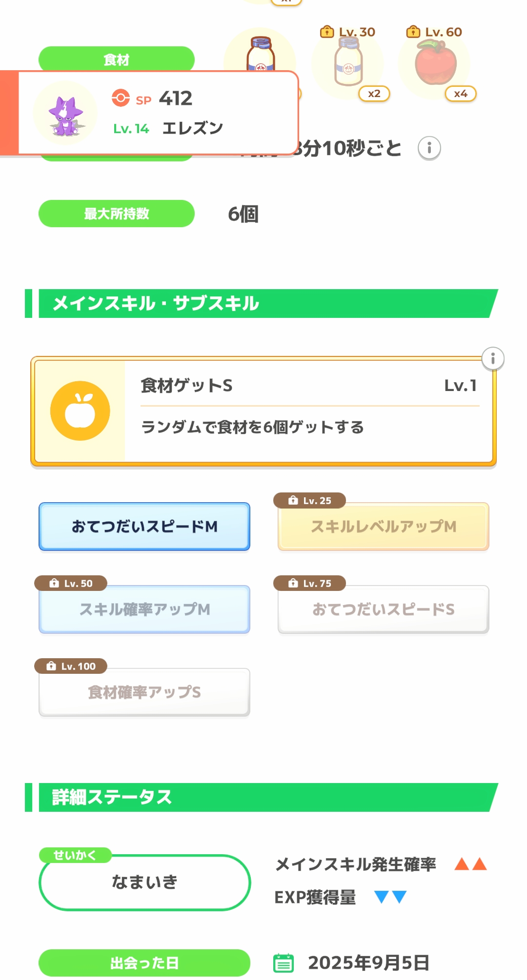This screenshot has height=980, width=527.
Task: Tap the locked スキル確率アップM sub skill
Action: [x=144, y=609]
